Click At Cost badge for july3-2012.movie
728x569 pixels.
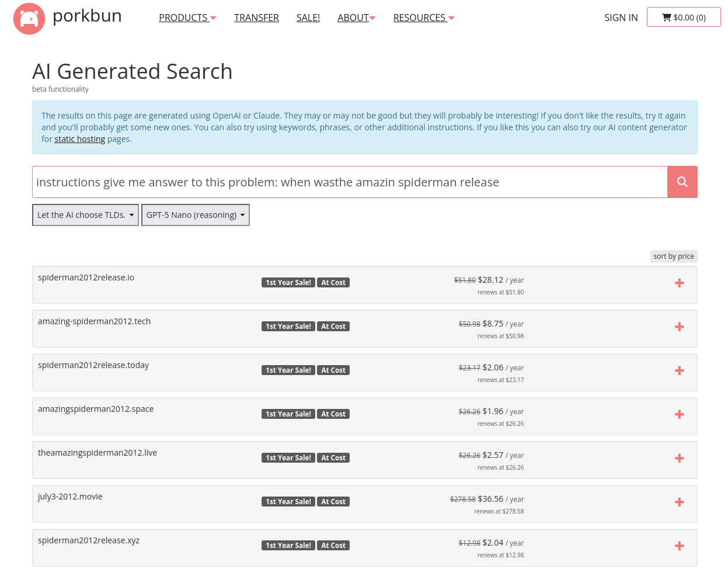tap(333, 502)
